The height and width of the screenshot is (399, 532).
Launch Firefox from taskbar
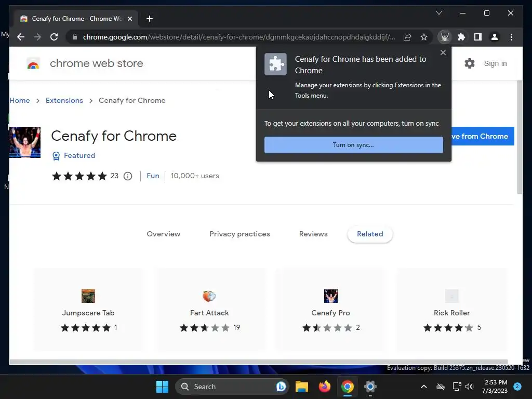click(x=325, y=387)
